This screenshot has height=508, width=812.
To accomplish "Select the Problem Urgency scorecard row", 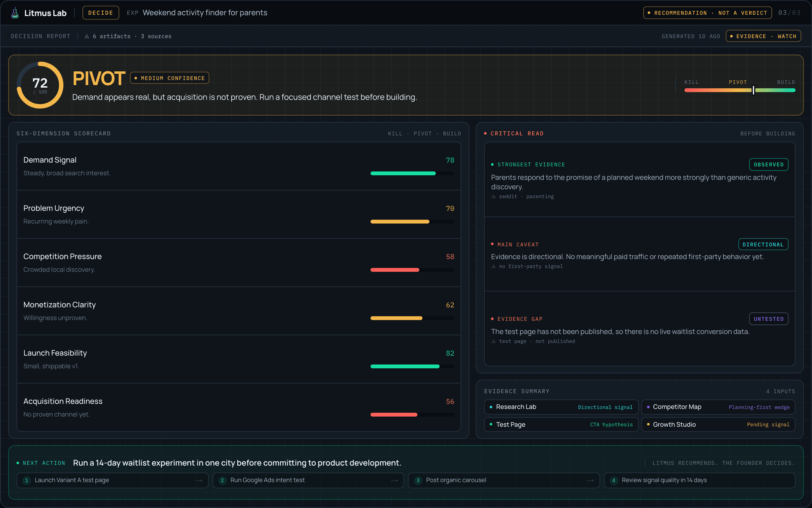I will click(239, 214).
